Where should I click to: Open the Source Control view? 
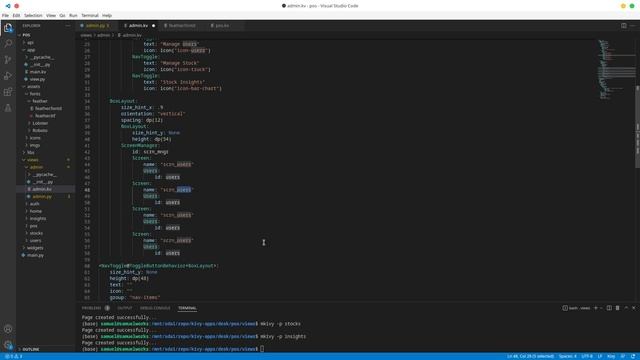pyautogui.click(x=8, y=60)
